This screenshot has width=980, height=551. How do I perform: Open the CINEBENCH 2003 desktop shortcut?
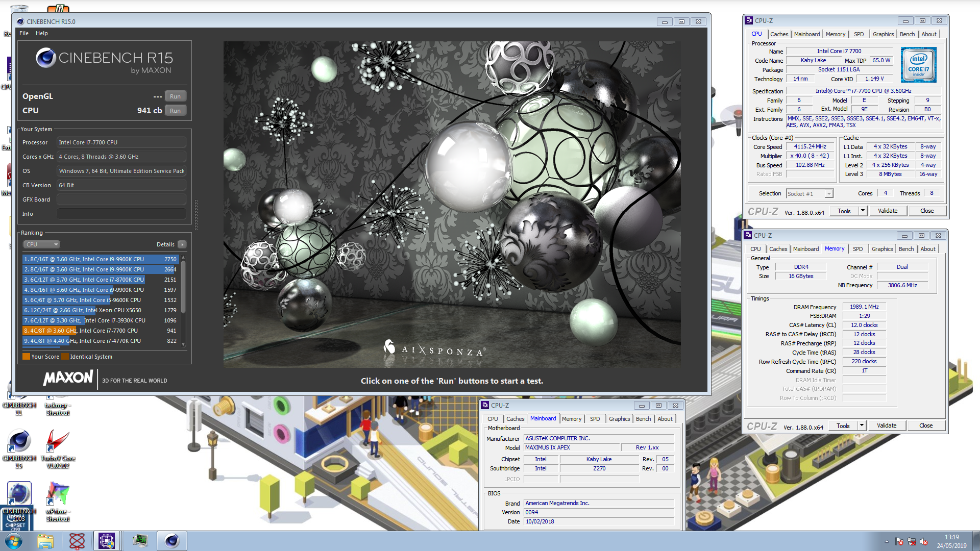19,503
